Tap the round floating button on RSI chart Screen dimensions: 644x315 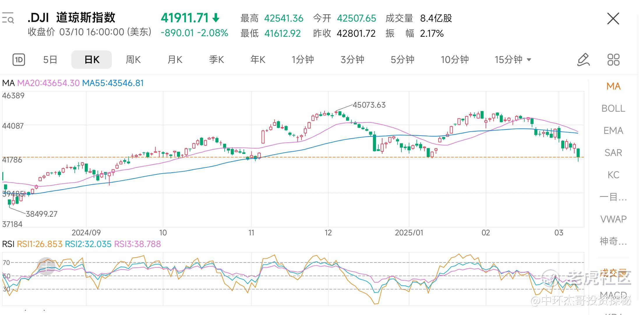click(46, 266)
